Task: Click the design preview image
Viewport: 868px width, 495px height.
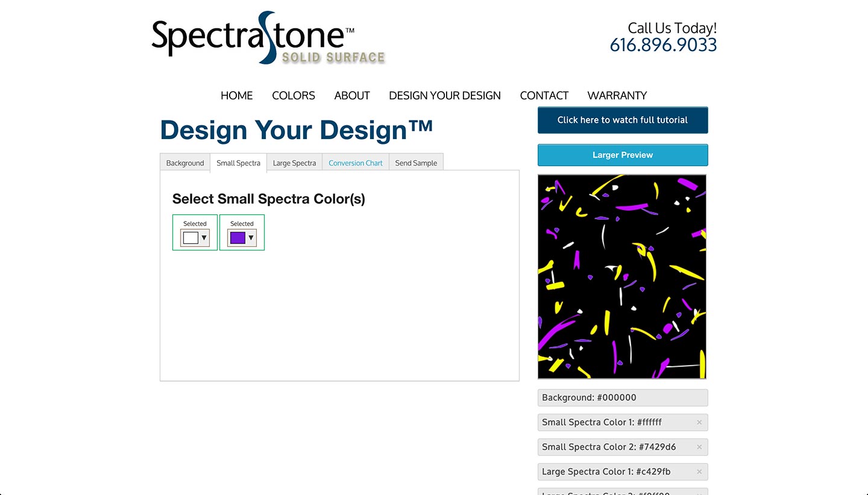Action: pos(622,276)
